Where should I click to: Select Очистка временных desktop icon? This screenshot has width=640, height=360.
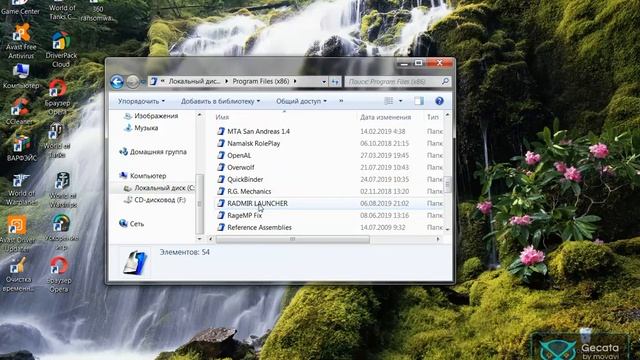coord(18,274)
